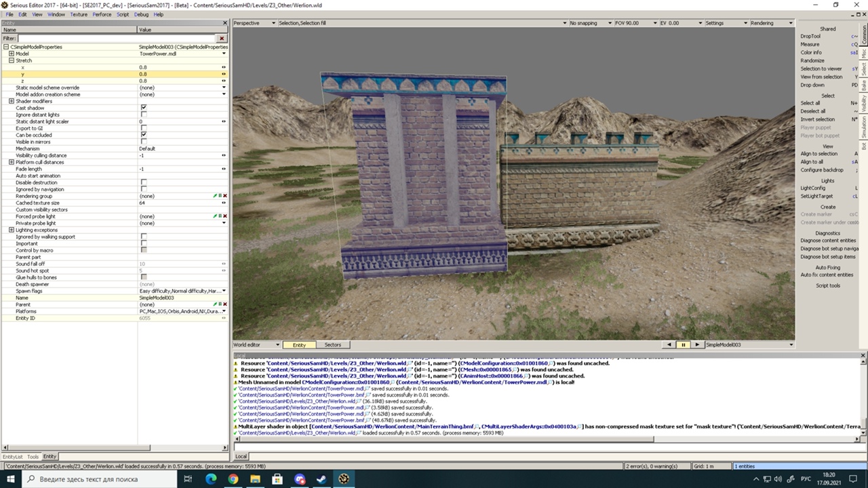
Task: Open the World editor mode dropdown
Action: tap(256, 345)
